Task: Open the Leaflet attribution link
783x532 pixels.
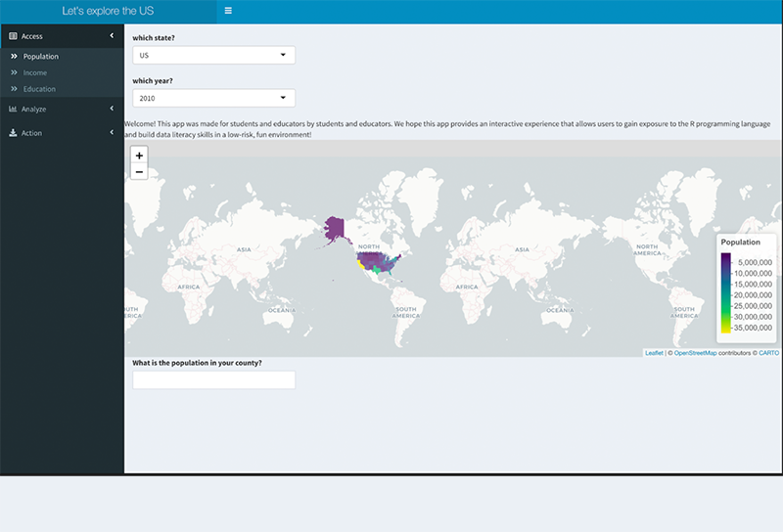Action: pyautogui.click(x=653, y=353)
